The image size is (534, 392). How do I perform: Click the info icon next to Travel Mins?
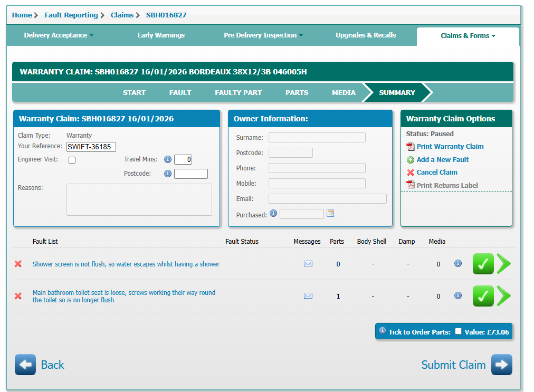coord(168,159)
